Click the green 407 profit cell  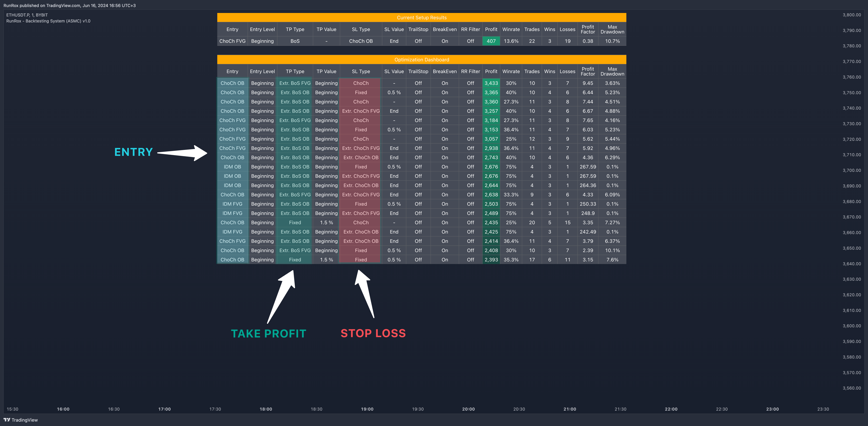(491, 41)
